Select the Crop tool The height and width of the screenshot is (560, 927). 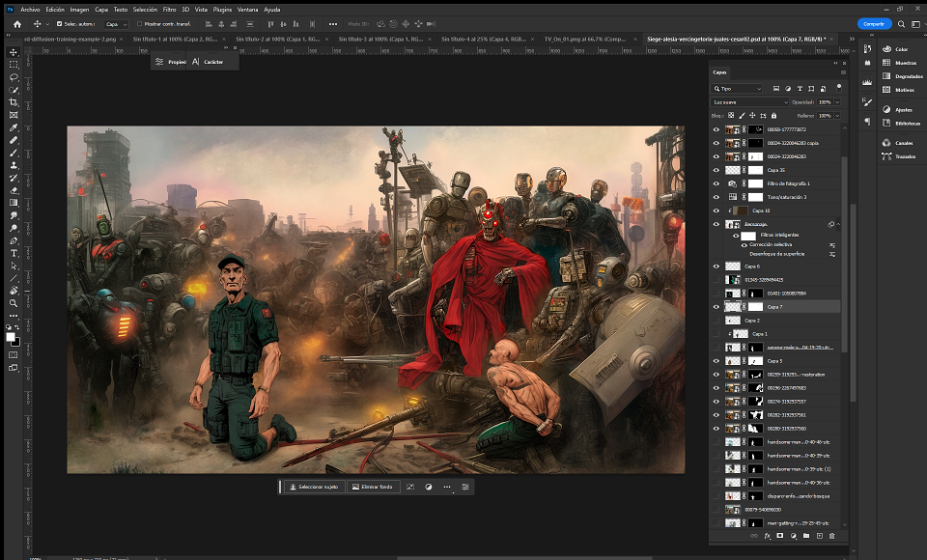point(14,102)
